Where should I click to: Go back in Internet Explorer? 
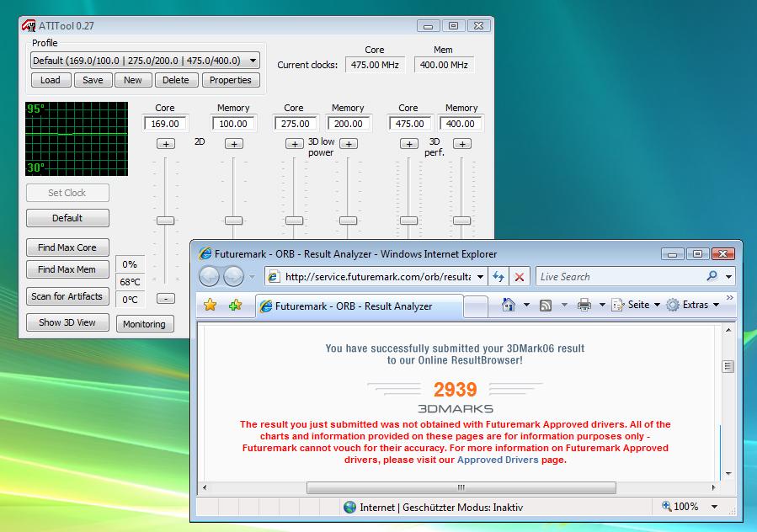pyautogui.click(x=210, y=277)
